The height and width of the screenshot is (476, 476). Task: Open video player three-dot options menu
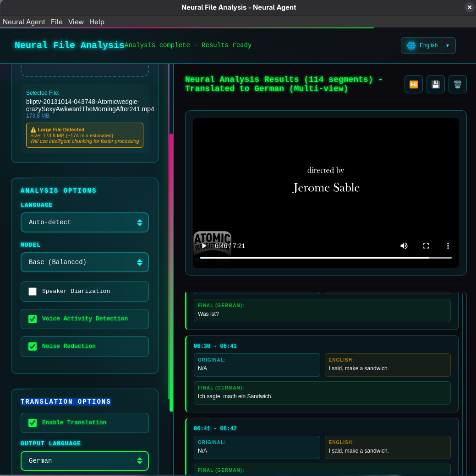coord(448,246)
